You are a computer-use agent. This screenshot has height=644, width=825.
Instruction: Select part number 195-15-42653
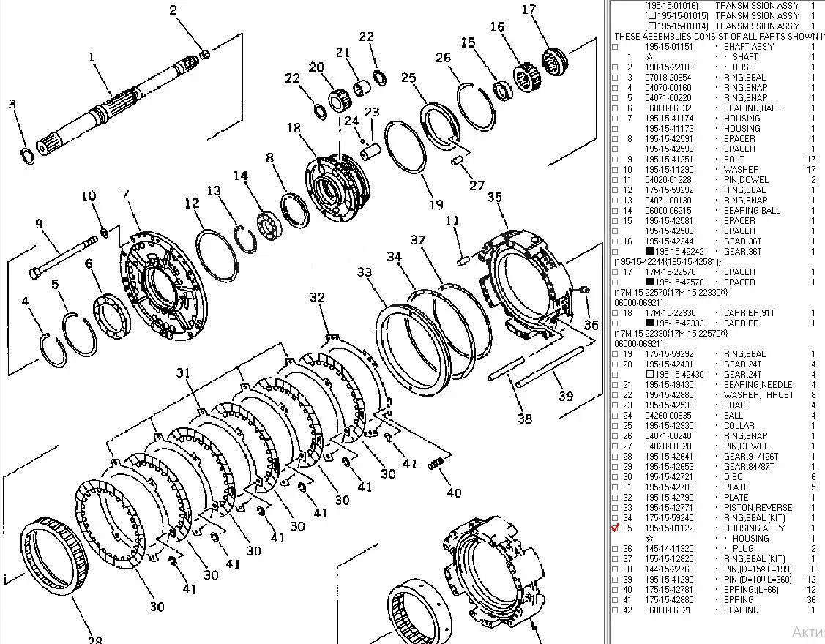669,467
